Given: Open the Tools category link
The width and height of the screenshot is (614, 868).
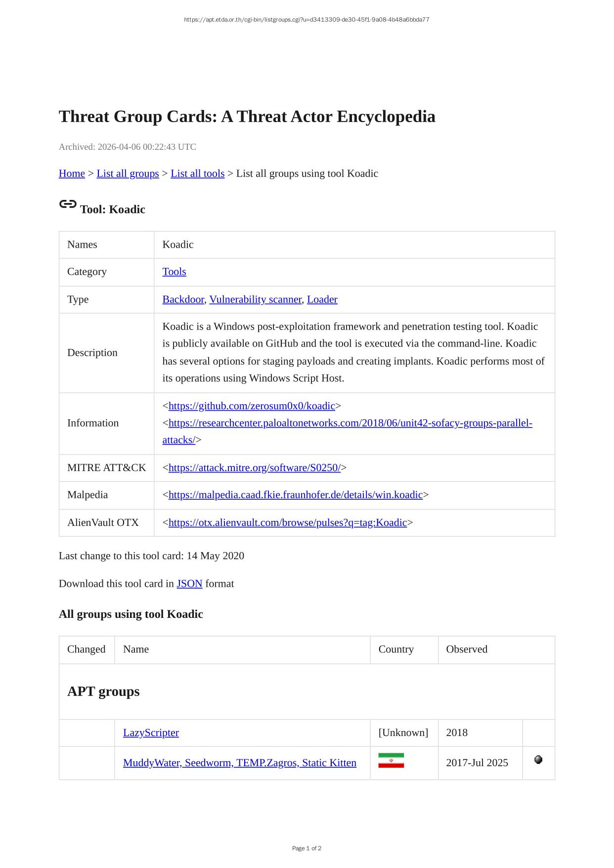Looking at the screenshot, I should tap(174, 272).
